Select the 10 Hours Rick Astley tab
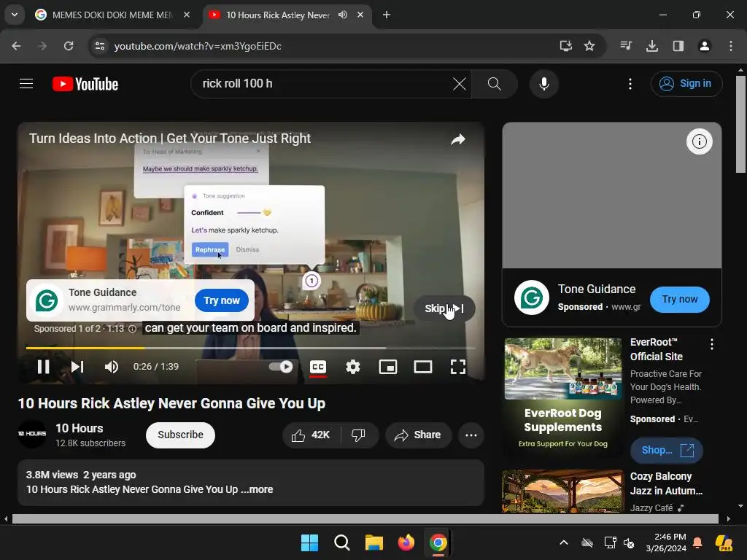 (x=278, y=15)
